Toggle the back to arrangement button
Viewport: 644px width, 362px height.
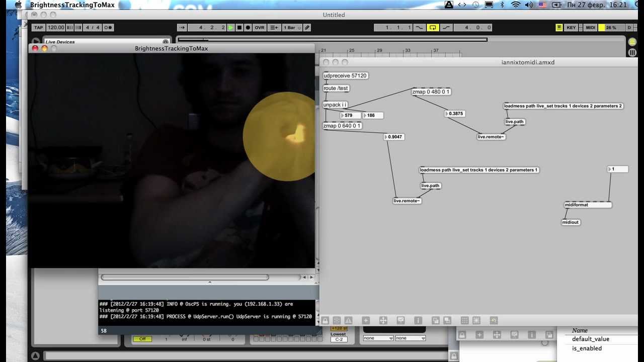(274, 28)
